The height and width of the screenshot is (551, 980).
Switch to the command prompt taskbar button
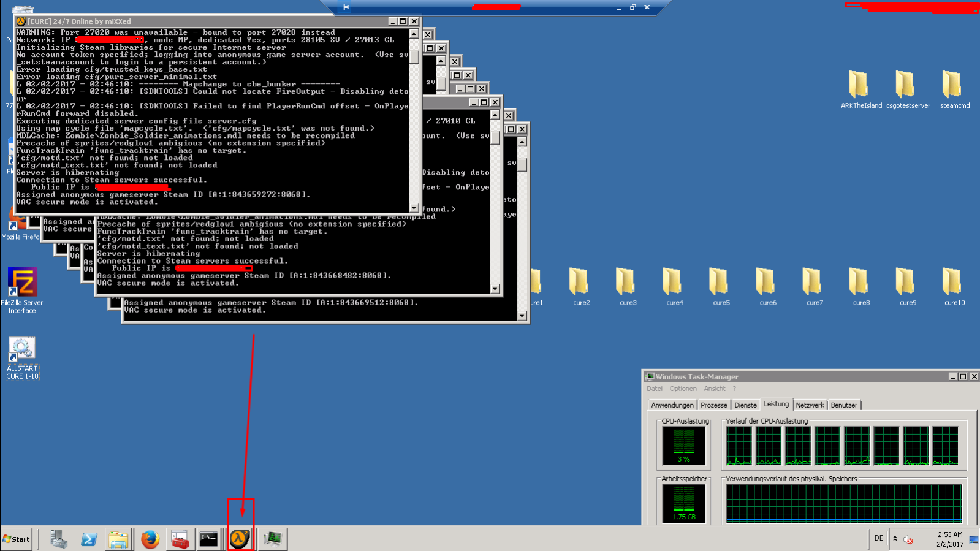(209, 539)
